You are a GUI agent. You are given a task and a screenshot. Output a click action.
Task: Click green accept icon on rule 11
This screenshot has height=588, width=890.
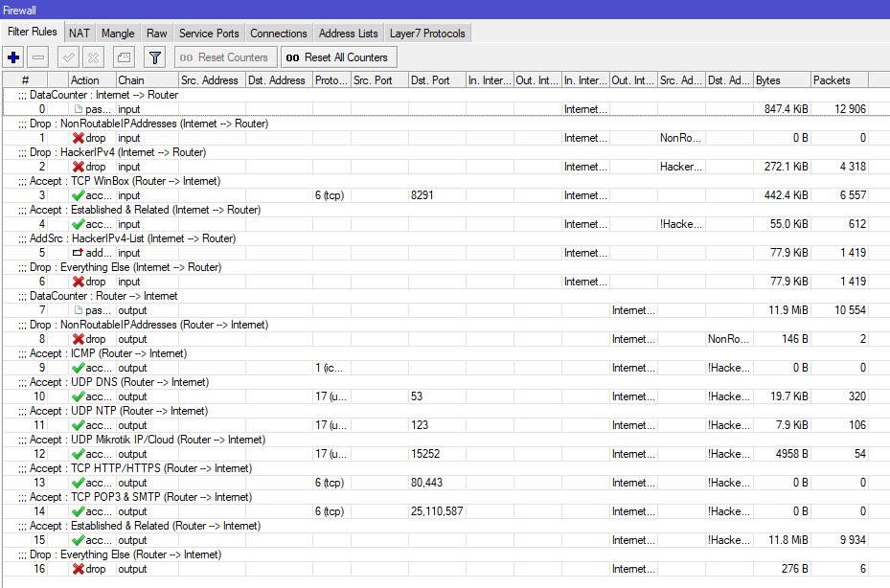pos(79,425)
